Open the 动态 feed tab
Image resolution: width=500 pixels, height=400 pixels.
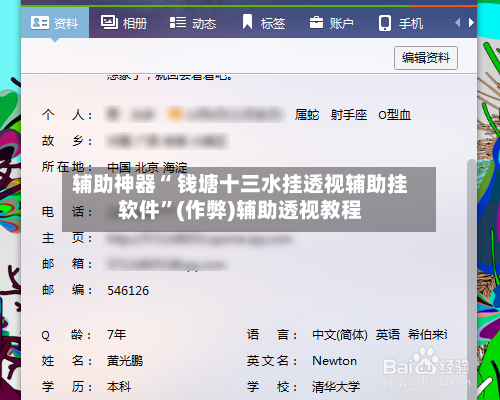coord(193,23)
